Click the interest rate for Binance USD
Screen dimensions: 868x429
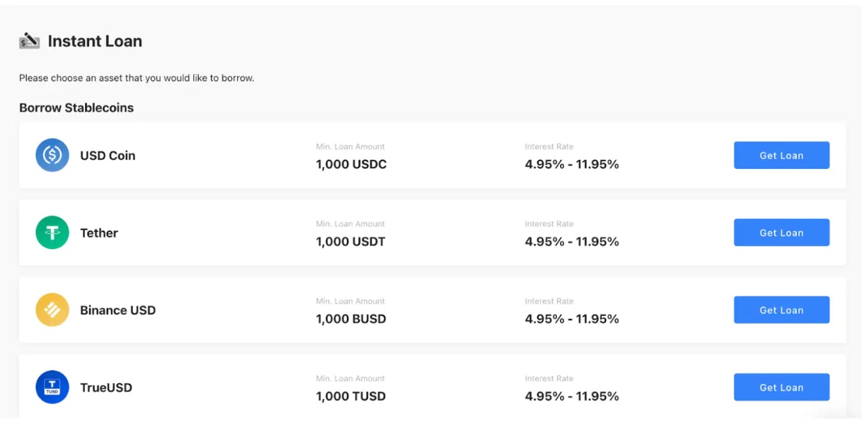(x=571, y=318)
